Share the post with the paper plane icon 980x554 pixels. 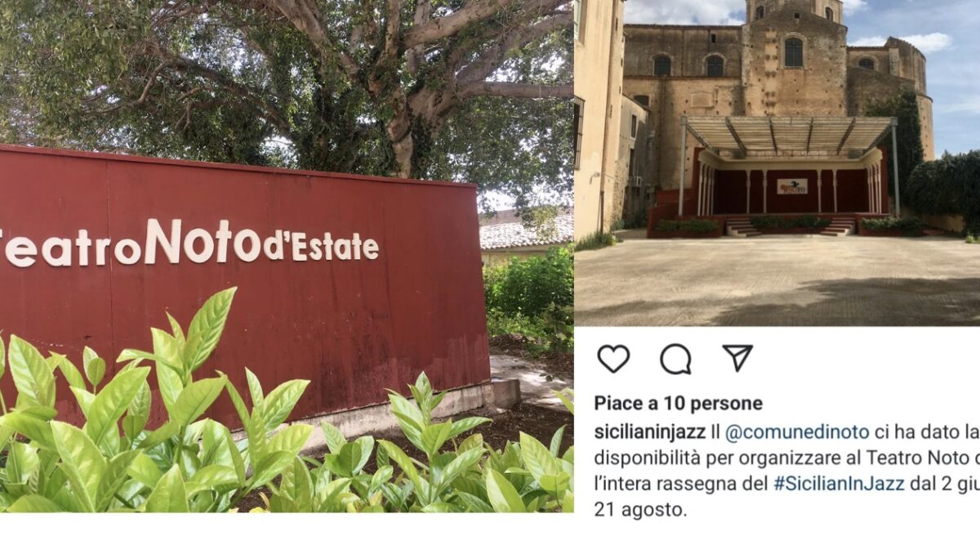[x=737, y=357]
